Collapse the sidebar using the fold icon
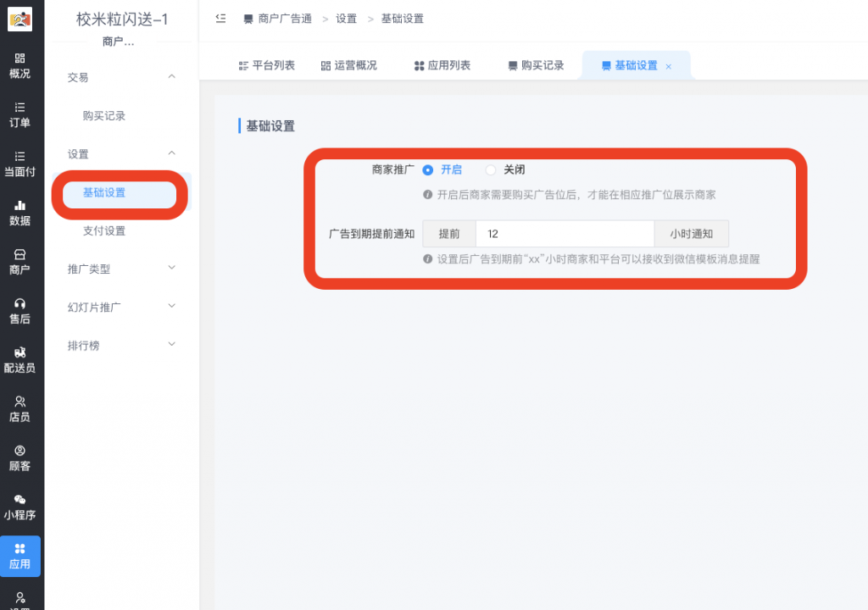This screenshot has height=610, width=868. pos(220,18)
